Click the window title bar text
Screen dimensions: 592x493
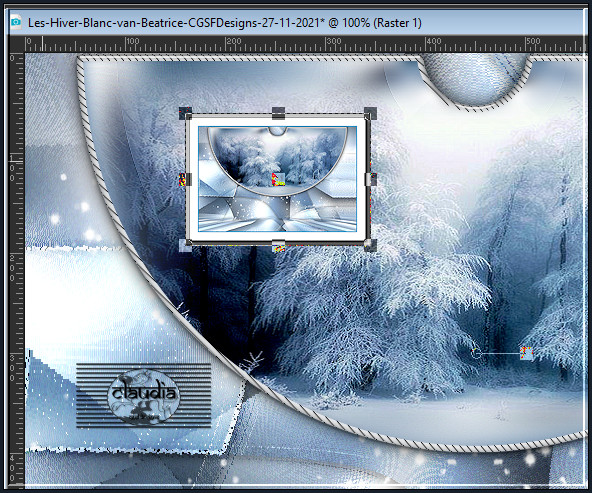[225, 23]
